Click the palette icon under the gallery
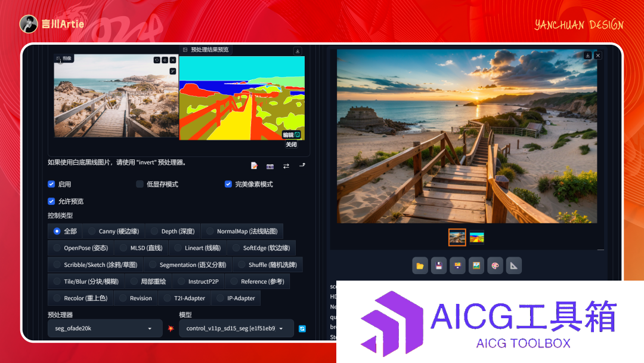 496,266
